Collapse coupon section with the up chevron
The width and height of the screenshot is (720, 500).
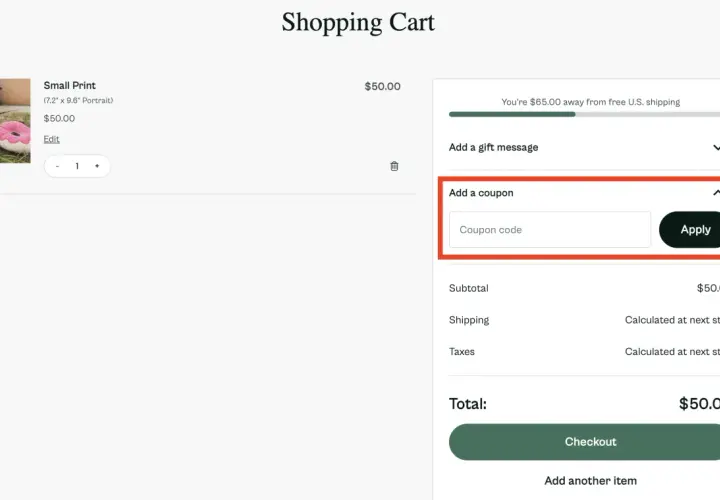pyautogui.click(x=716, y=193)
